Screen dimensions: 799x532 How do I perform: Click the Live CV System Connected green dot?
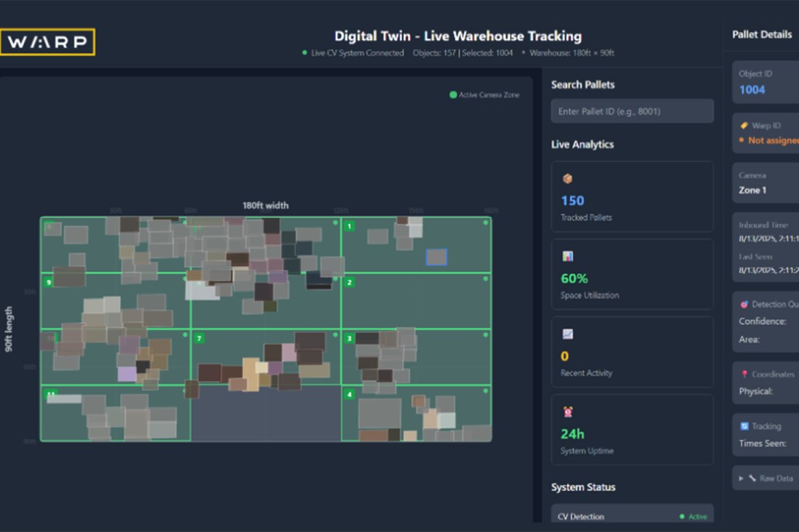[306, 53]
